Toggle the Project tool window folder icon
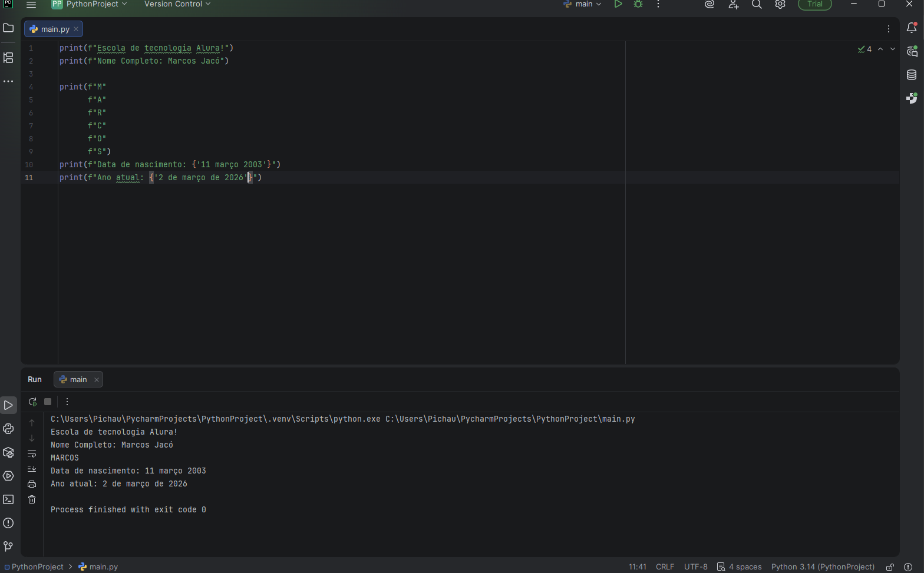The height and width of the screenshot is (573, 924). tap(8, 28)
